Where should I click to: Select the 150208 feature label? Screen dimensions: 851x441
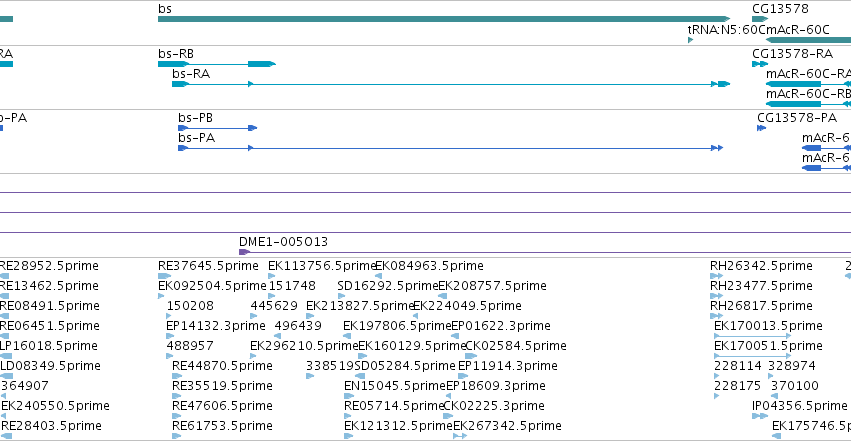click(x=190, y=306)
